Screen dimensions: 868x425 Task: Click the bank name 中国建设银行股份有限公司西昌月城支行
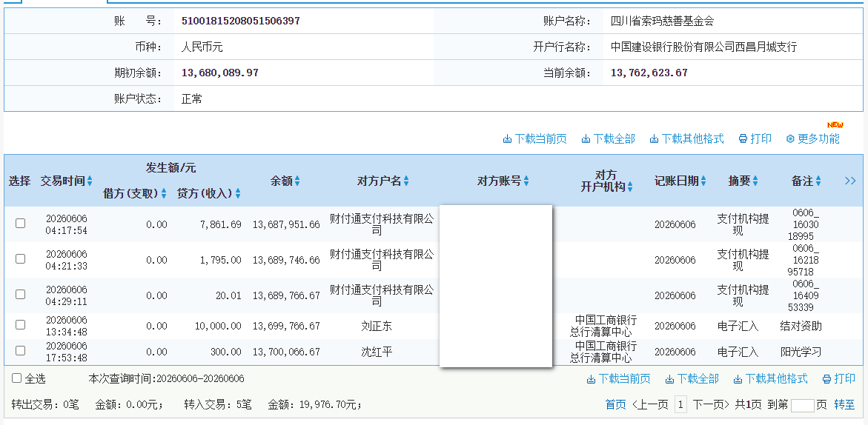703,47
